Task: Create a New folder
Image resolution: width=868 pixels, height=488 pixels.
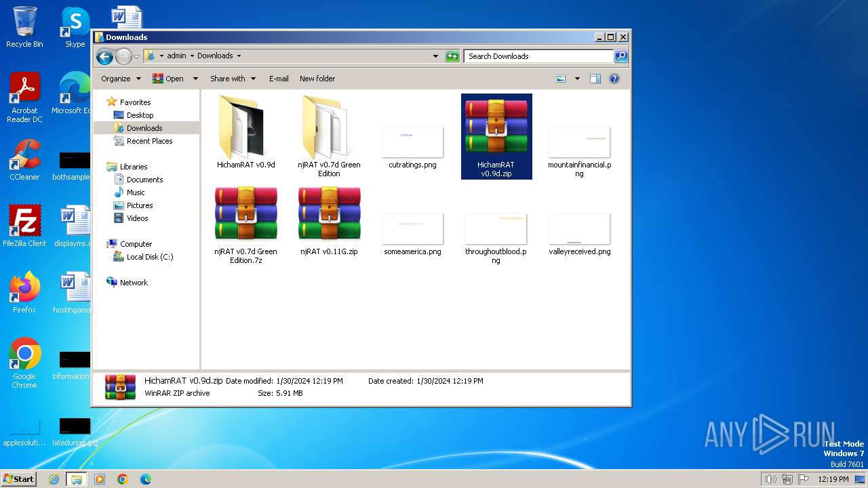Action: (317, 79)
